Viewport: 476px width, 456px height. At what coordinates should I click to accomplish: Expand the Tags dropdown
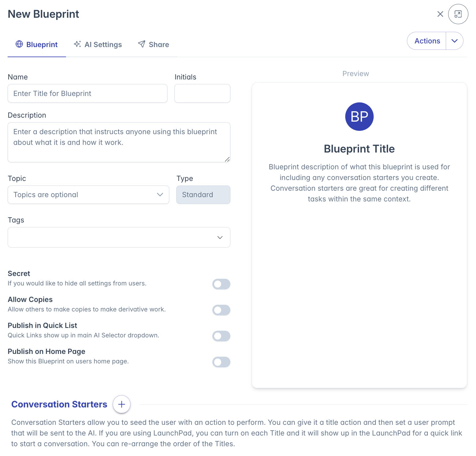pos(119,237)
